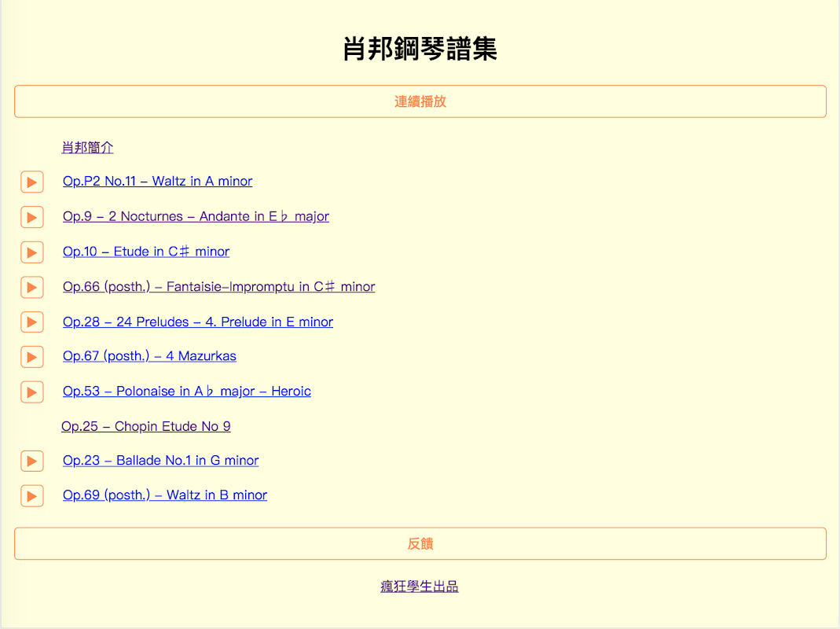The image size is (840, 629).
Task: Open Op.67 4 Mazurkas link
Action: [149, 356]
